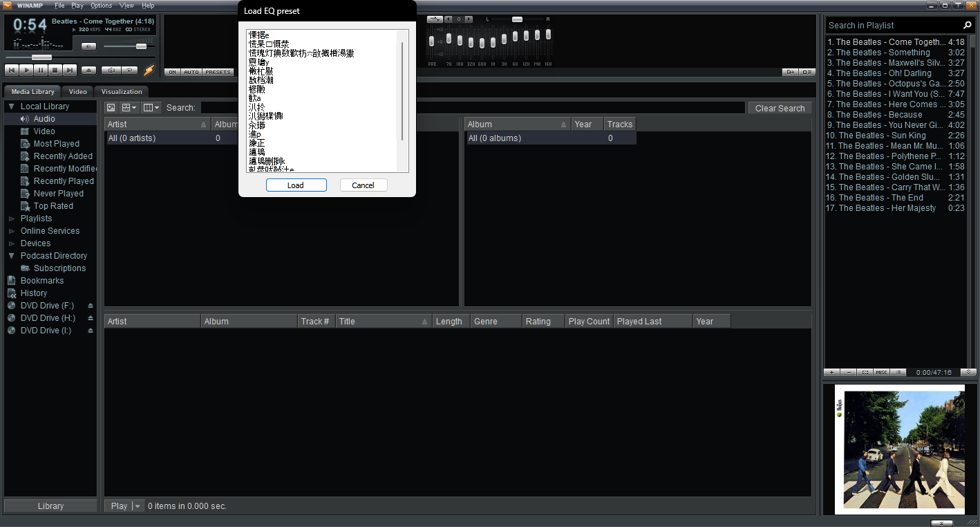980x527 pixels.
Task: Open the Most Played view
Action: point(57,144)
